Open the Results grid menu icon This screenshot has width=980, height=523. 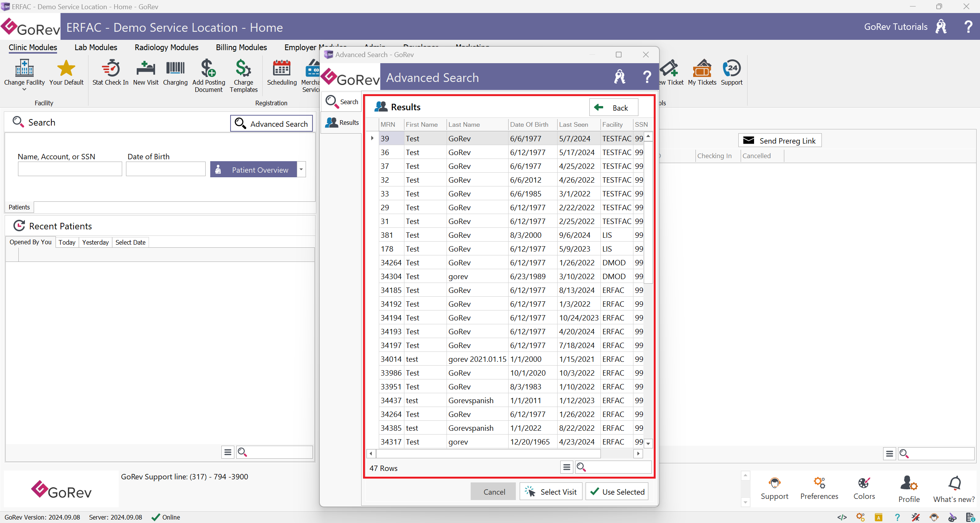coord(567,467)
